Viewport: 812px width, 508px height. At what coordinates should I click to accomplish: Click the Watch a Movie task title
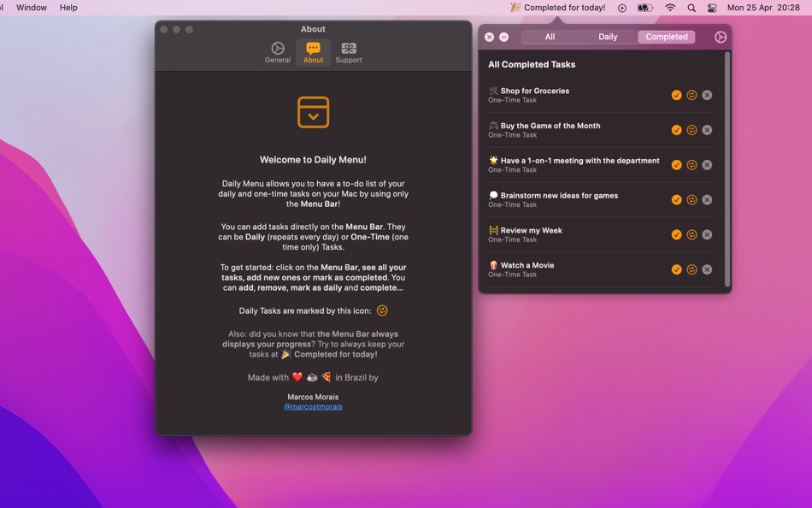(x=527, y=265)
